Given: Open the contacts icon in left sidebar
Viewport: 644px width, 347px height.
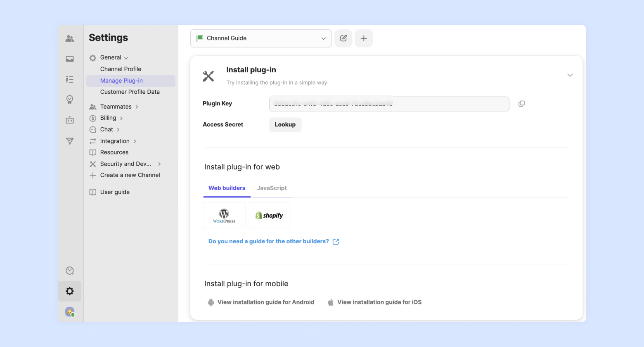Looking at the screenshot, I should coord(70,39).
